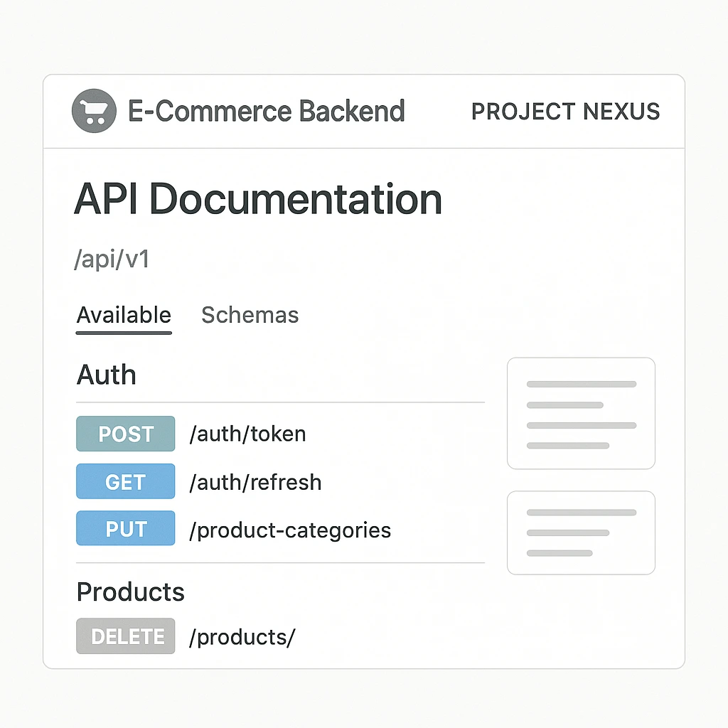
Task: Toggle the GET /auth/refresh endpoint row
Action: pyautogui.click(x=213, y=481)
